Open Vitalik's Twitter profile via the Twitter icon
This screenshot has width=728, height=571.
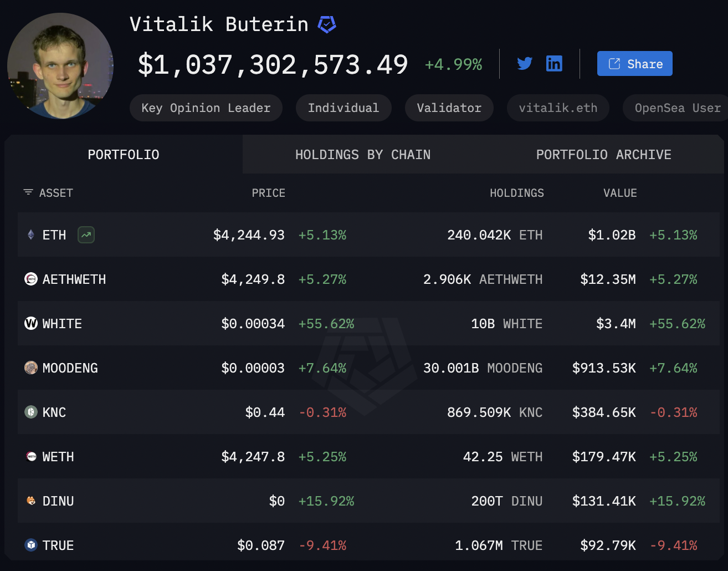[x=524, y=63]
